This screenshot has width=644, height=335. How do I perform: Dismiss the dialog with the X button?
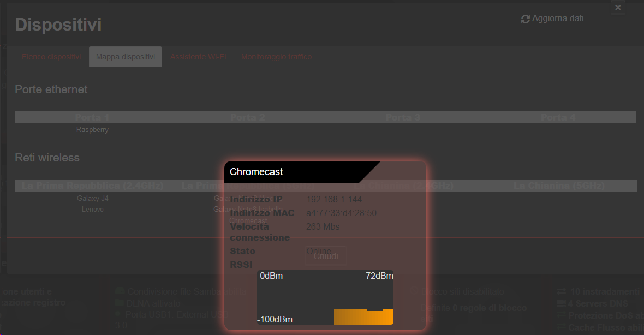[x=617, y=8]
